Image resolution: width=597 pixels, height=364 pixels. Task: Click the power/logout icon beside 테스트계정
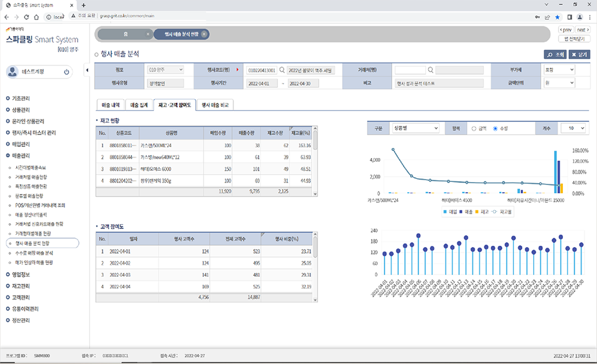tap(67, 72)
